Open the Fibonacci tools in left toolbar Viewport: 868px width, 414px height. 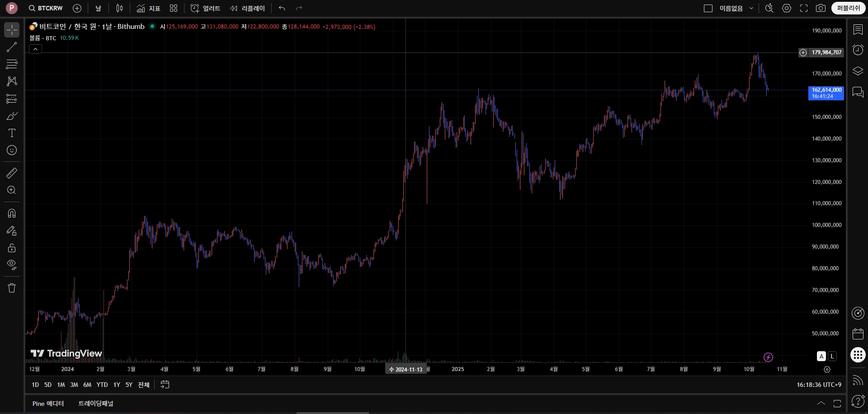pos(12,64)
